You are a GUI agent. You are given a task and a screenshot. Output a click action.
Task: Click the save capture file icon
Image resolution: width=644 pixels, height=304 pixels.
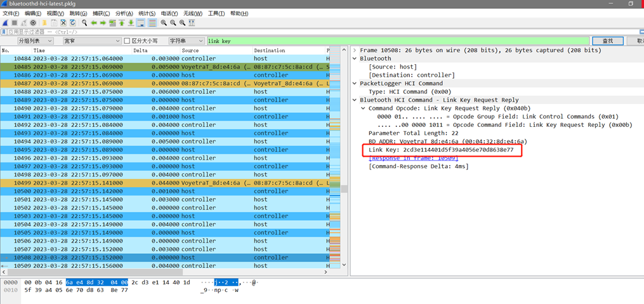click(54, 23)
